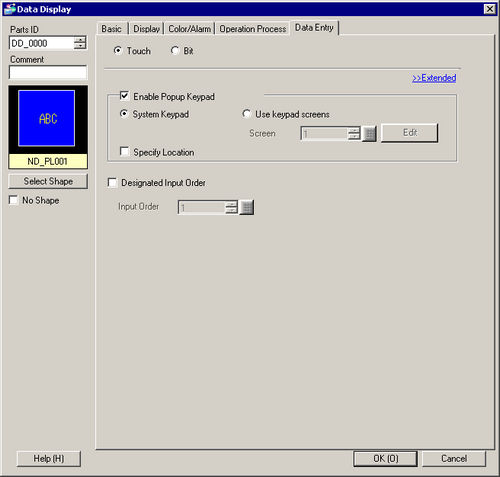This screenshot has height=477, width=500.
Task: Click into the Comment text field
Action: point(48,72)
